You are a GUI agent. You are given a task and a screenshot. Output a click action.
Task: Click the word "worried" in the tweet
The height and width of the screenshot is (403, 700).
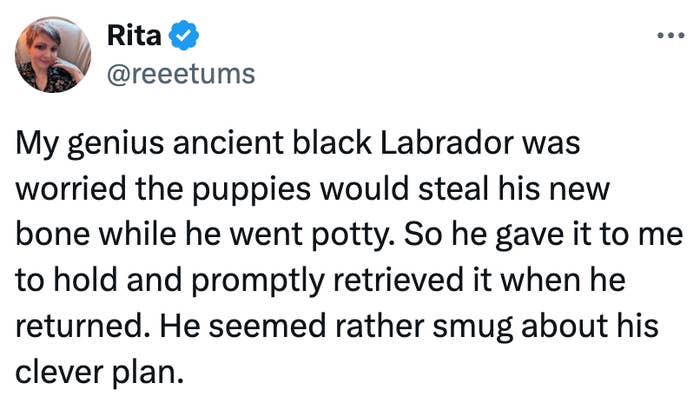pyautogui.click(x=67, y=189)
